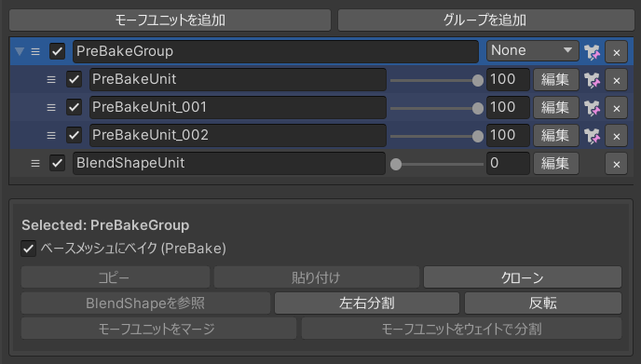This screenshot has height=364, width=641.
Task: Click the PreBakeUnit_002 name field
Action: [x=238, y=135]
